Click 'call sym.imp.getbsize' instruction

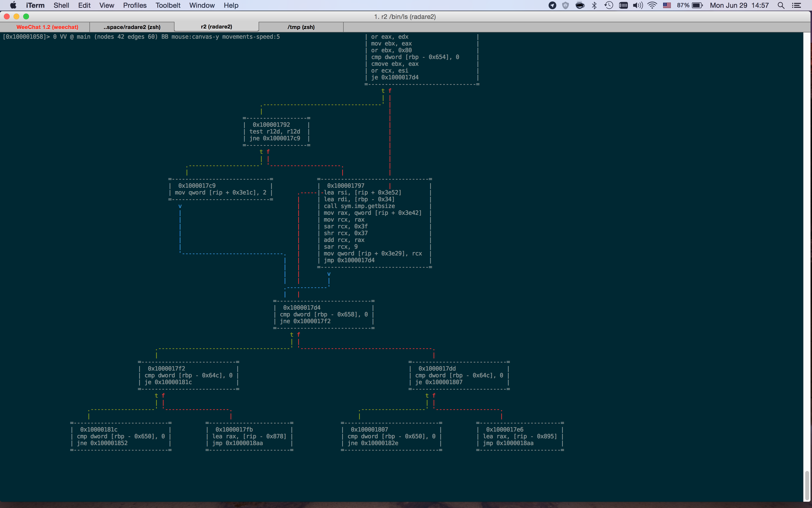pos(359,206)
